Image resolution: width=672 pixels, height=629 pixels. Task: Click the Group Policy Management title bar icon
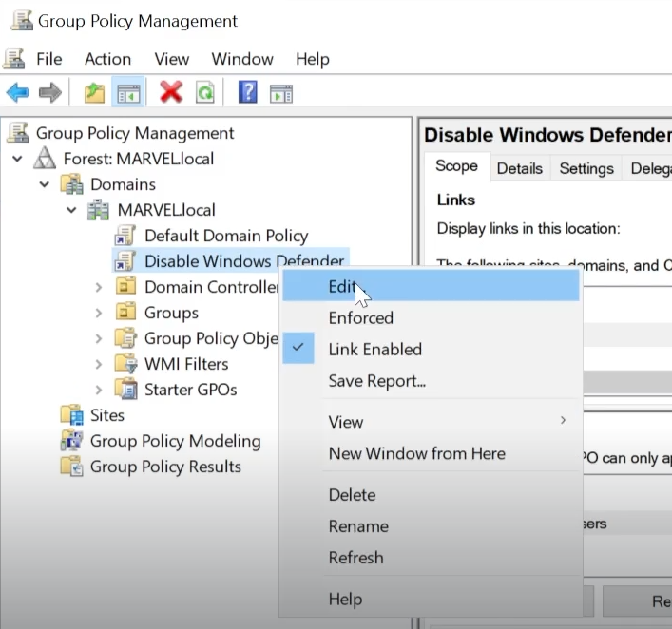coord(22,20)
